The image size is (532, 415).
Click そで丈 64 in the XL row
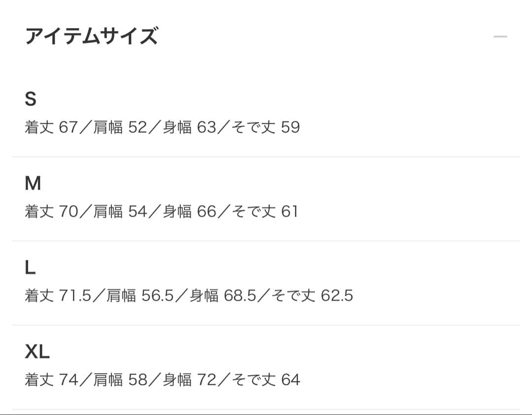pos(265,380)
